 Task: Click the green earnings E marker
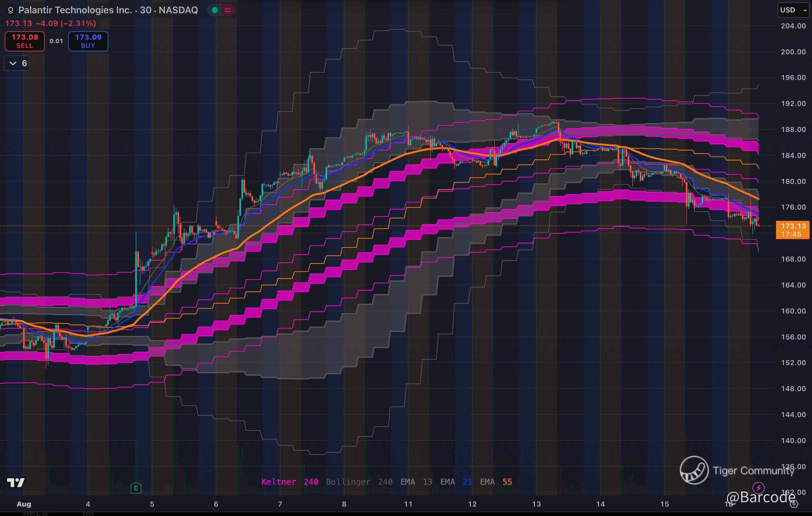(136, 488)
